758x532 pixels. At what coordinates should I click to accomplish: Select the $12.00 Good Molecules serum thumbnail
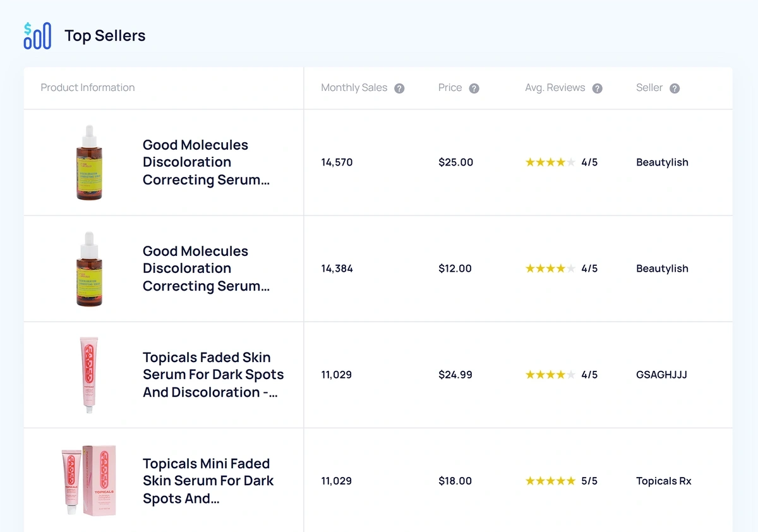point(89,269)
